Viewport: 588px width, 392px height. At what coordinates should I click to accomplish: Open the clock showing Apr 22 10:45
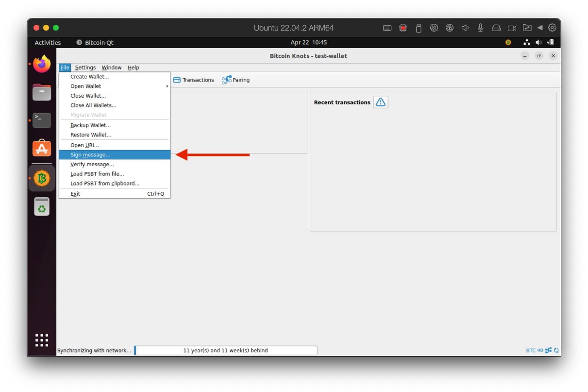click(309, 42)
